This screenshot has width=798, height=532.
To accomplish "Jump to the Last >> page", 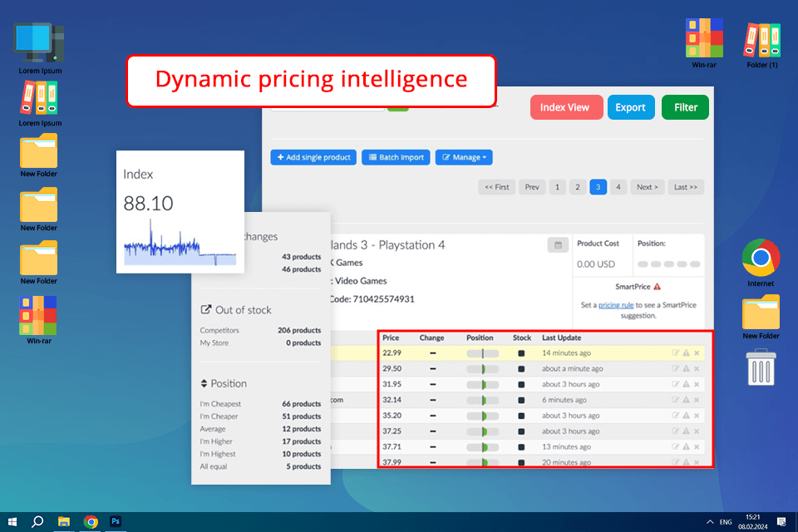I will (685, 187).
